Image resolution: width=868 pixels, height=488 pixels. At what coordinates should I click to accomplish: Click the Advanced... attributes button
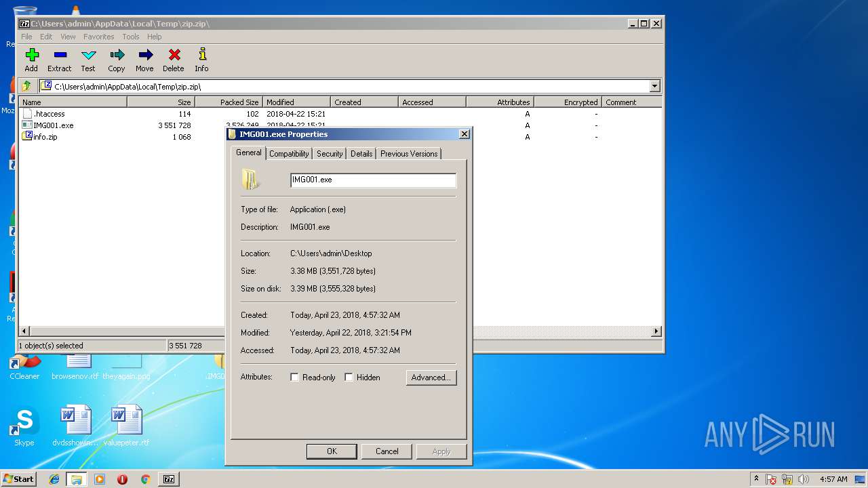[431, 378]
